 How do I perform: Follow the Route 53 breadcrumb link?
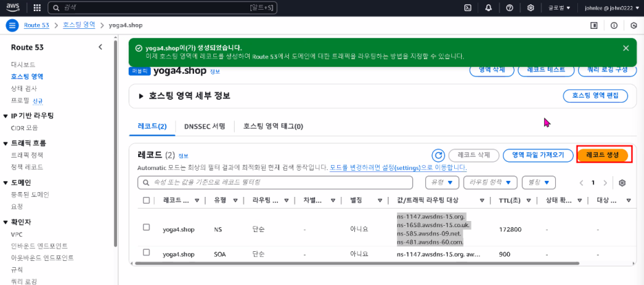(x=36, y=25)
